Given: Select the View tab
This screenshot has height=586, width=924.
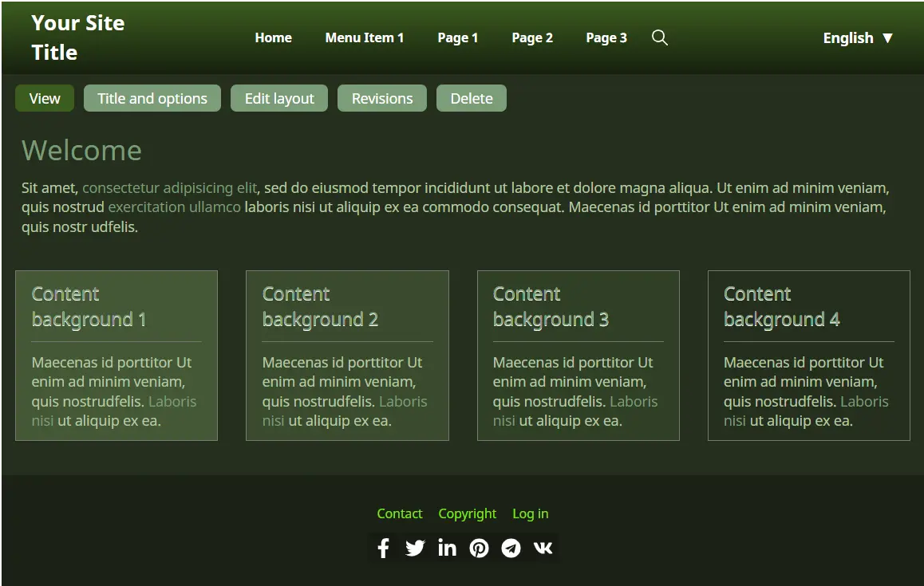Looking at the screenshot, I should tap(45, 98).
